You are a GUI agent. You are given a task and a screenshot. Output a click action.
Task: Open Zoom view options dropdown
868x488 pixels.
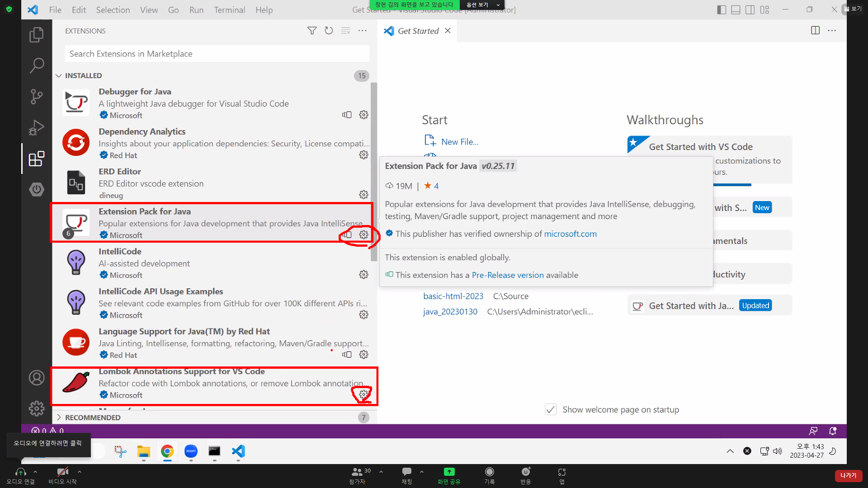click(482, 5)
